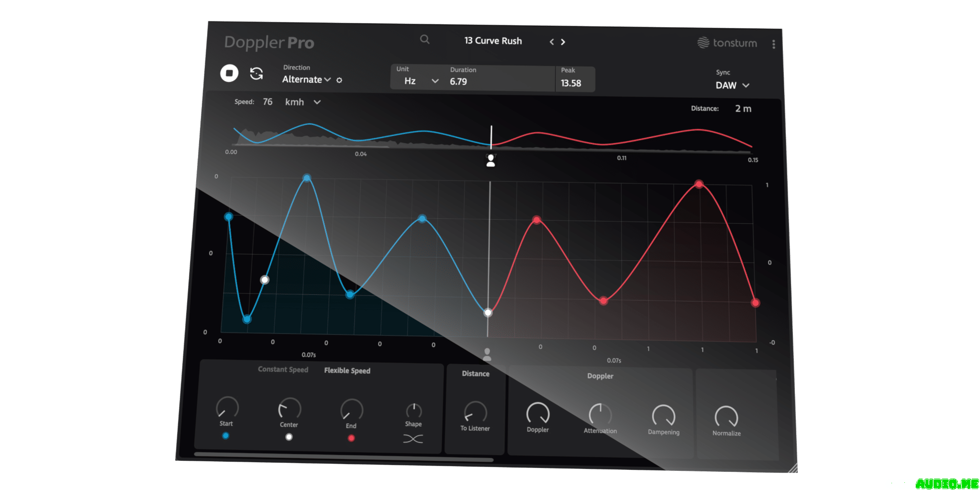This screenshot has height=490, width=980.
Task: Click the stop playback button
Action: click(229, 73)
